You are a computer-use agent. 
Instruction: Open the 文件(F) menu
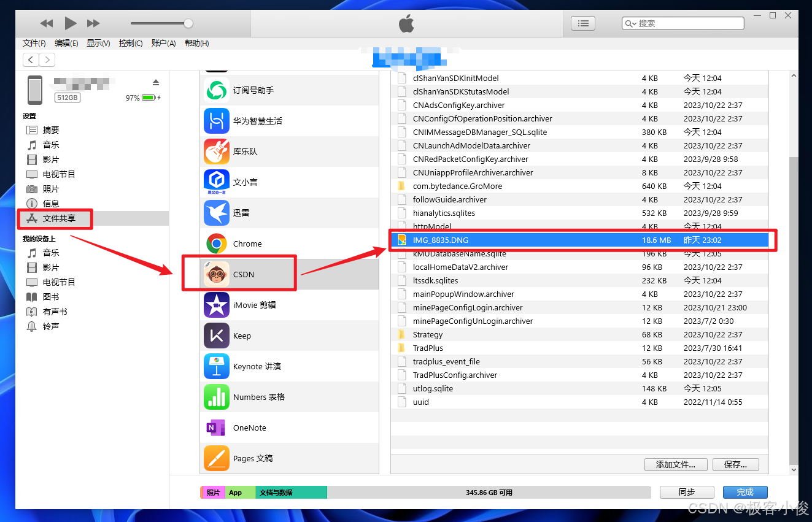34,43
